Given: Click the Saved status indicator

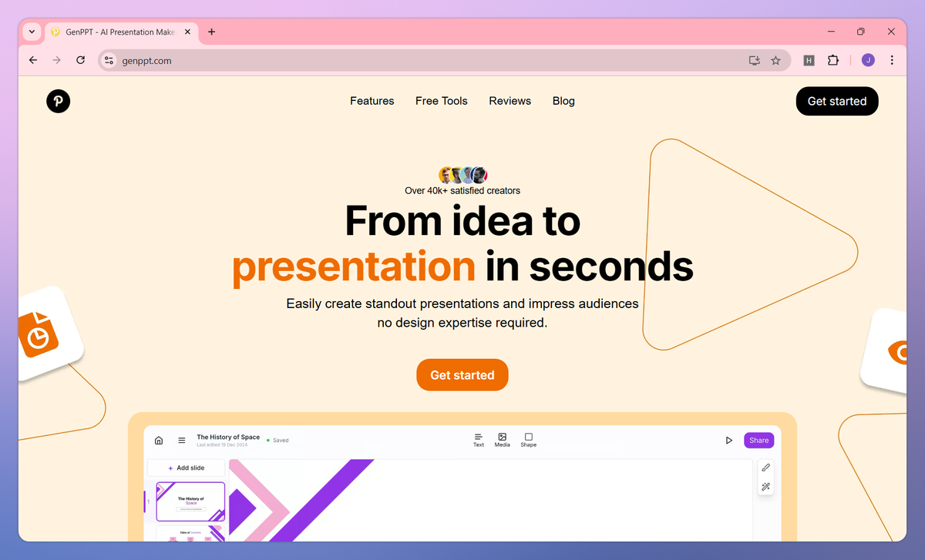Looking at the screenshot, I should point(277,441).
